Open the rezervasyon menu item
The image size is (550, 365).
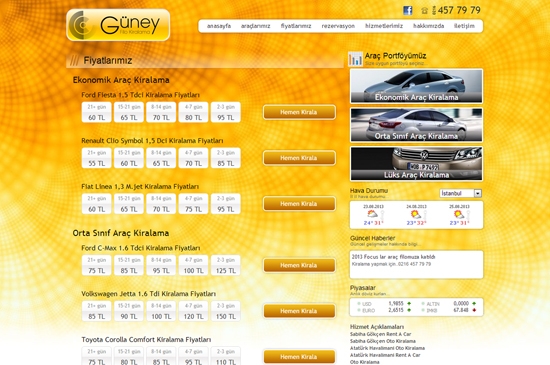click(338, 26)
